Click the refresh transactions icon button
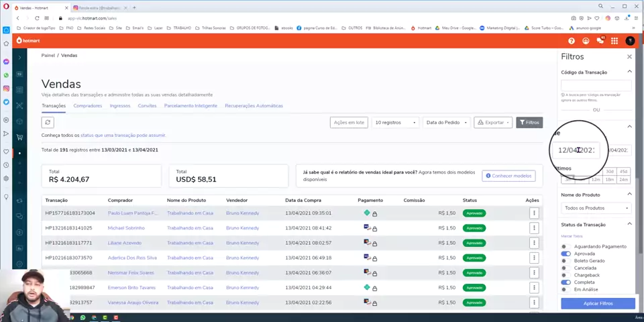The image size is (644, 322). 48,122
